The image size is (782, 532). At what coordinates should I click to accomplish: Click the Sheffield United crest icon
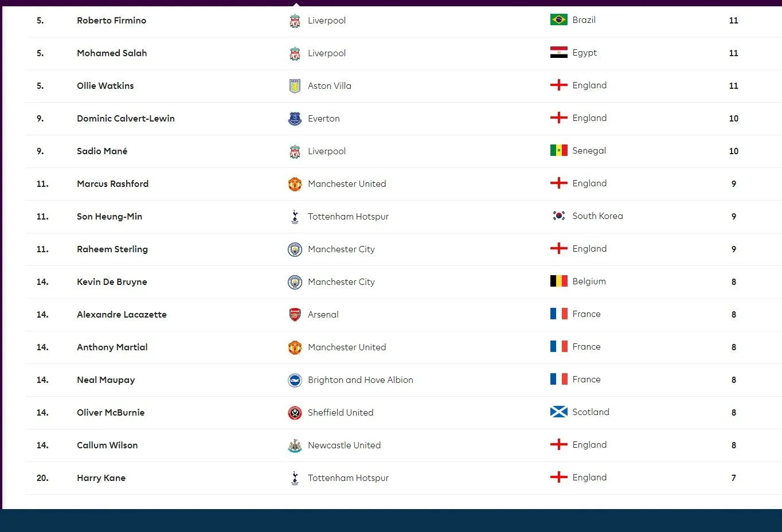click(295, 413)
